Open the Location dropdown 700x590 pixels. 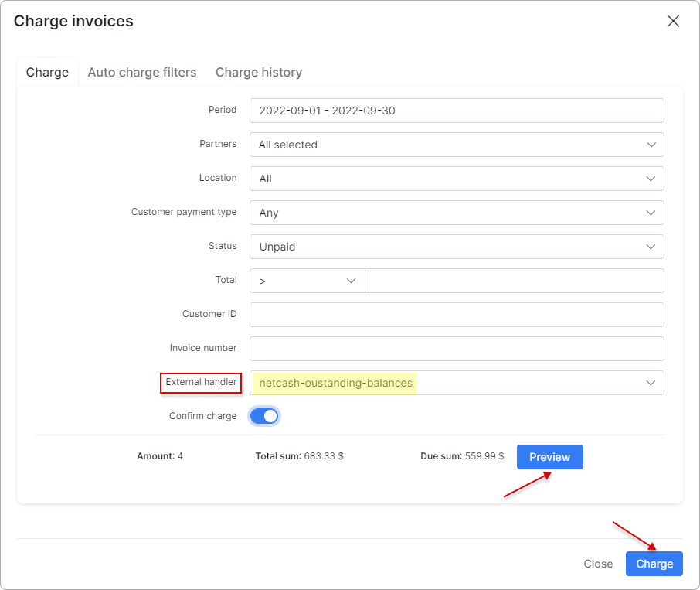tap(456, 179)
